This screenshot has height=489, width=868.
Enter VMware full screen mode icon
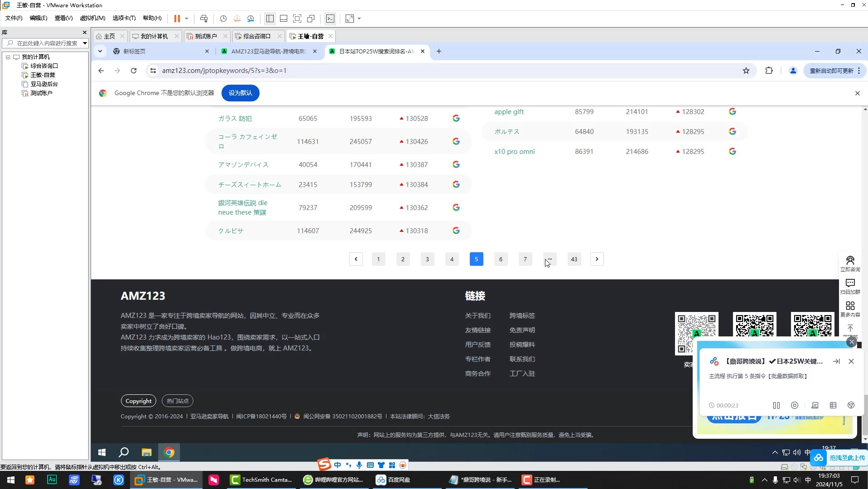tap(297, 19)
